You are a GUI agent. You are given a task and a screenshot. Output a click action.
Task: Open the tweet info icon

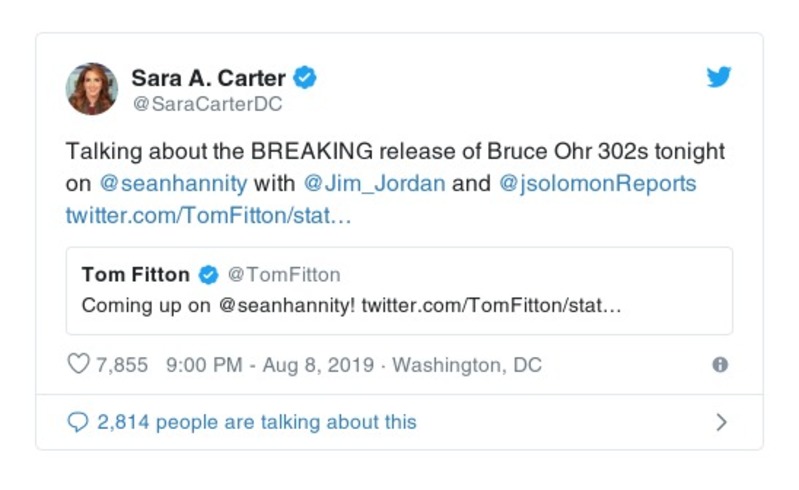[719, 365]
